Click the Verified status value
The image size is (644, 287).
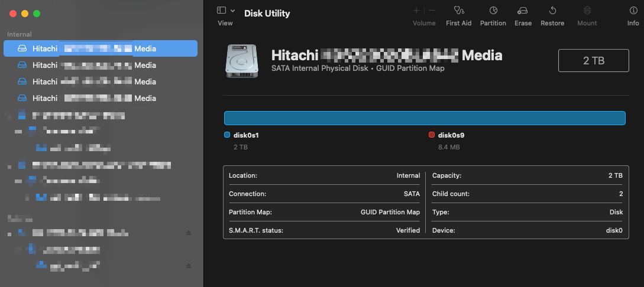click(408, 230)
